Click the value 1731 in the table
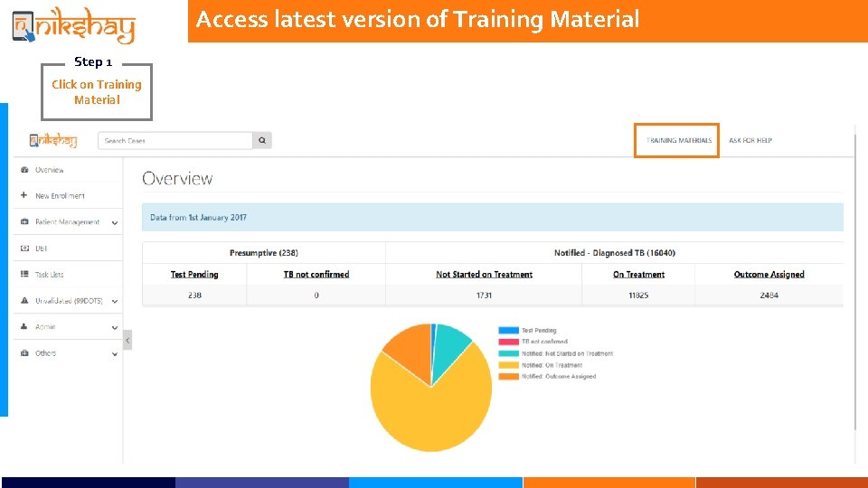868x488 pixels. pos(484,296)
